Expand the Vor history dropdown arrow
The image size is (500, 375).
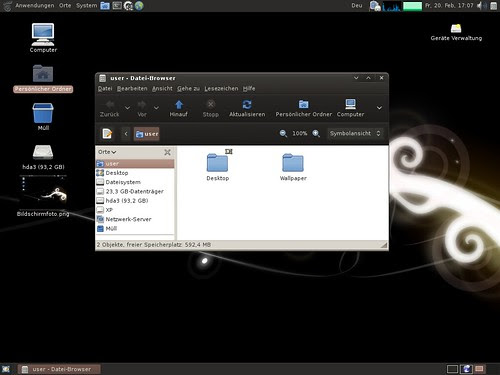click(156, 108)
